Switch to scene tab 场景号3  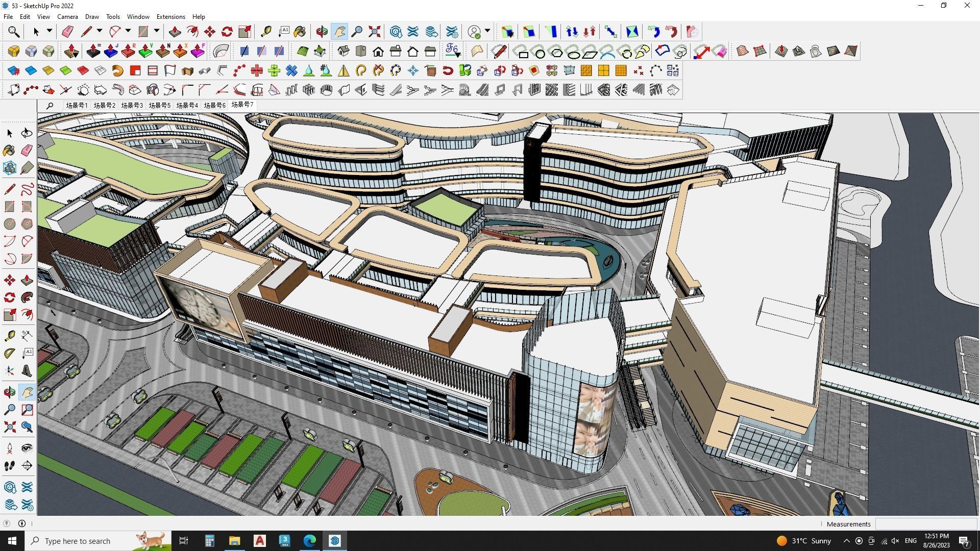click(131, 105)
